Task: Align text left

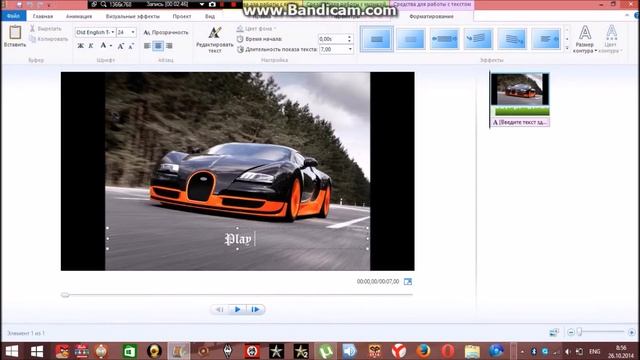Action: 147,46
